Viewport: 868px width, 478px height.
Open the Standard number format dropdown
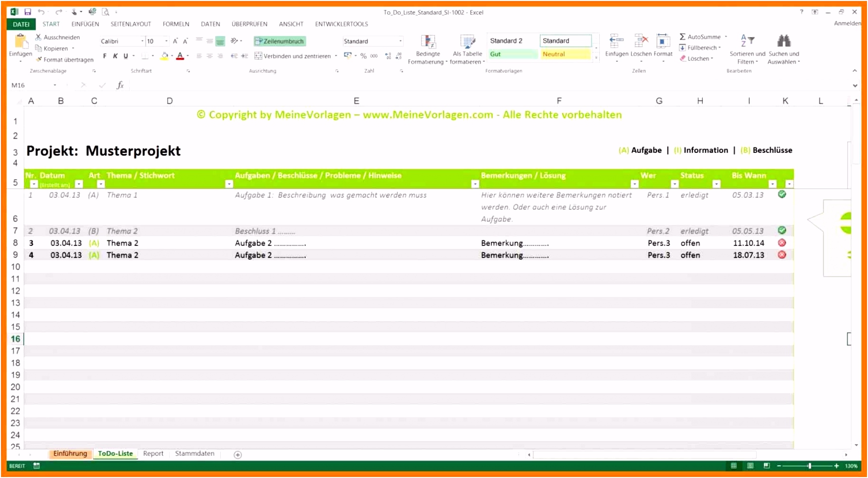pyautogui.click(x=400, y=41)
